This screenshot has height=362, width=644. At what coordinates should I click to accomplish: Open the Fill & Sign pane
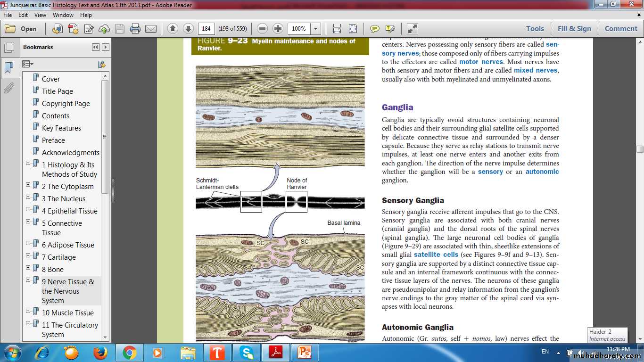point(574,29)
